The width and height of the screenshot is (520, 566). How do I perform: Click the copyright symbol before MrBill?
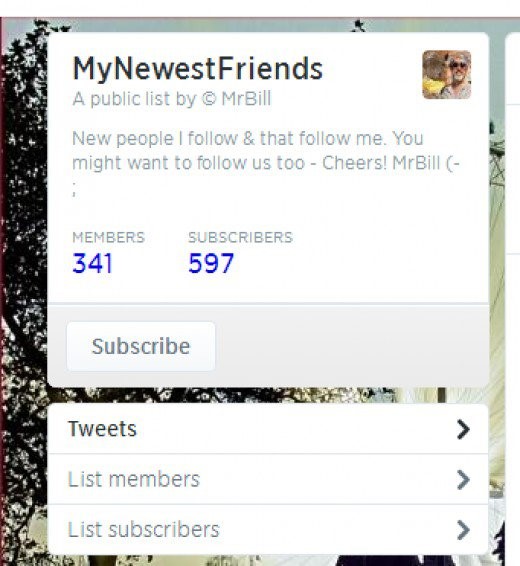point(209,99)
